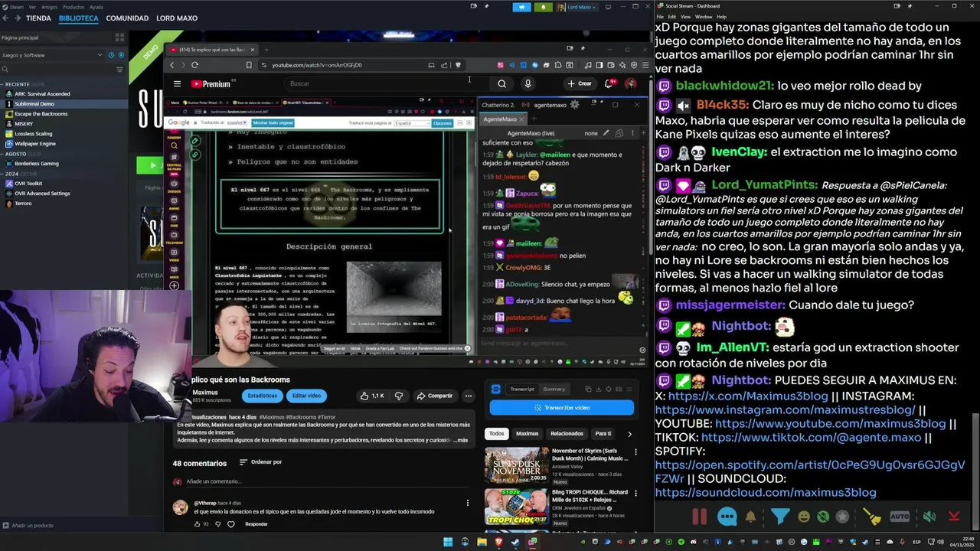Open the COMUNIDAD tab in Steam
Image resolution: width=980 pixels, height=551 pixels.
127,18
